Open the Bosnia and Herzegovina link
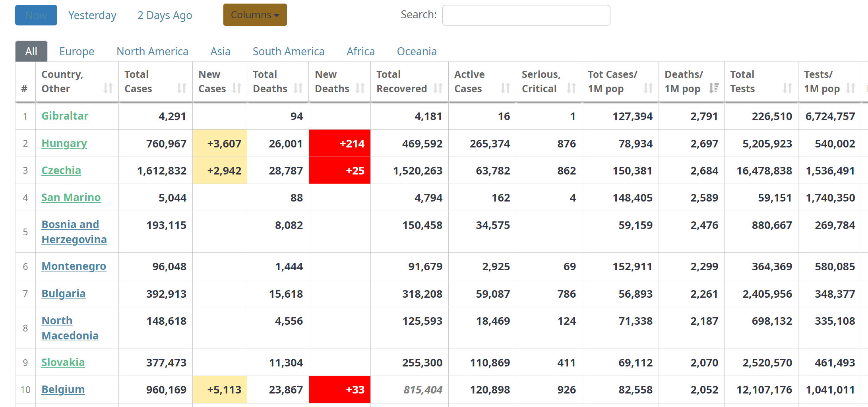868x407 pixels. tap(74, 232)
